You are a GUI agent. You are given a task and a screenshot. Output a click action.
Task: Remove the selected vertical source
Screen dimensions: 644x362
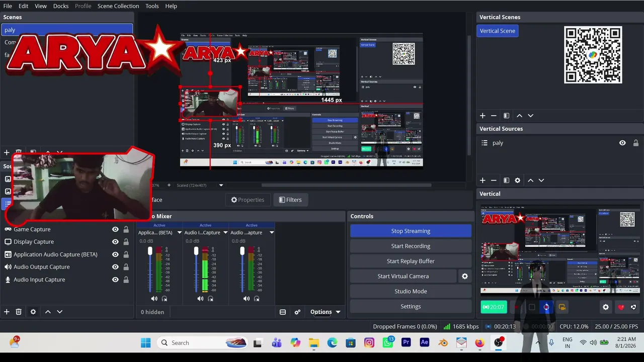click(494, 180)
